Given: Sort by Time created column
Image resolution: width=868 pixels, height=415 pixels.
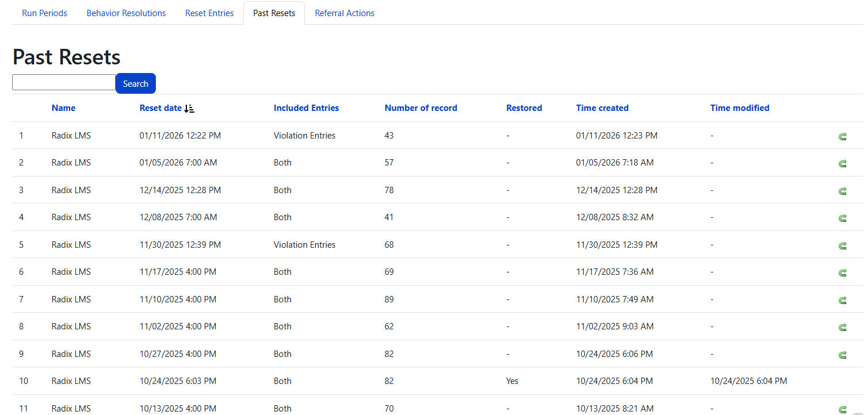Looking at the screenshot, I should click(602, 108).
